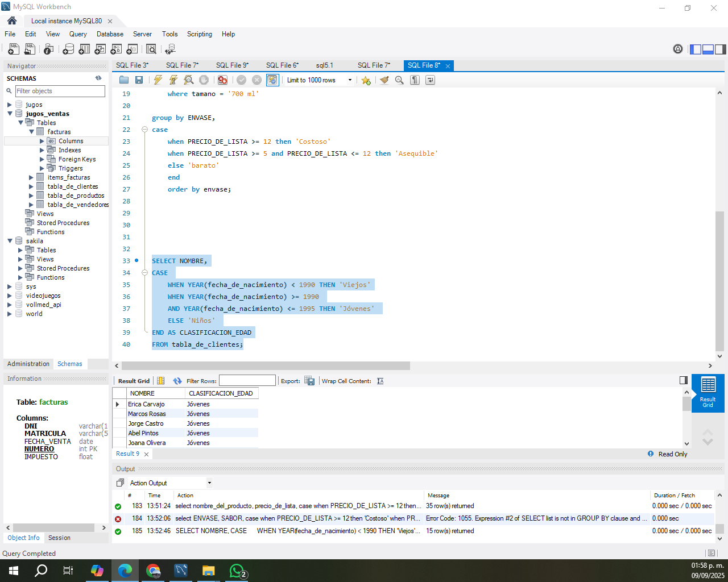The height and width of the screenshot is (582, 728).
Task: Create a new table in active schema
Action: pyautogui.click(x=84, y=49)
